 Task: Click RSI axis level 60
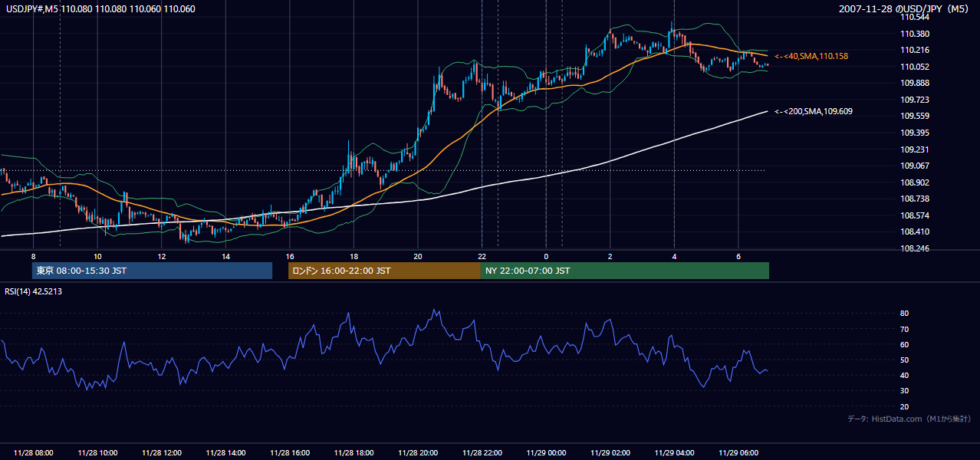pos(905,345)
